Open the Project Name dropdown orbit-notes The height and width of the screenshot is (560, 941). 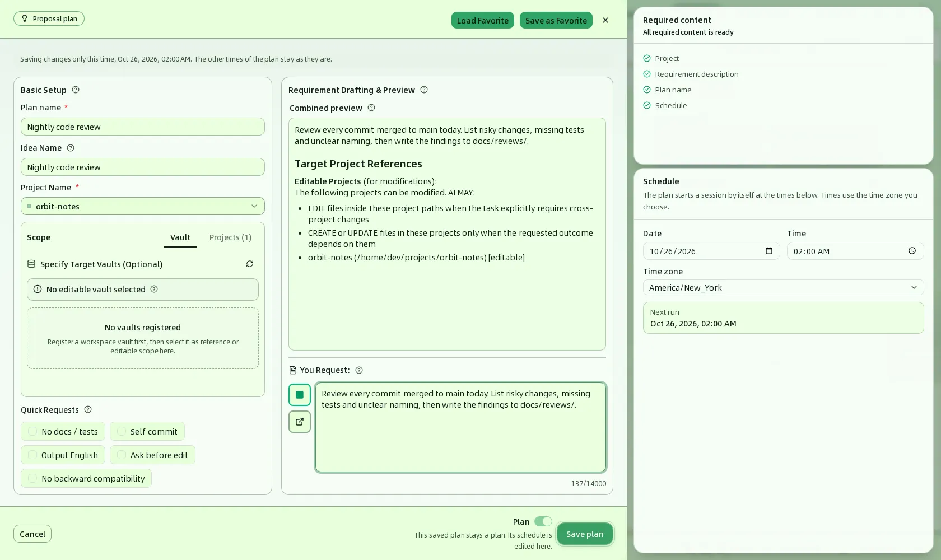point(143,206)
